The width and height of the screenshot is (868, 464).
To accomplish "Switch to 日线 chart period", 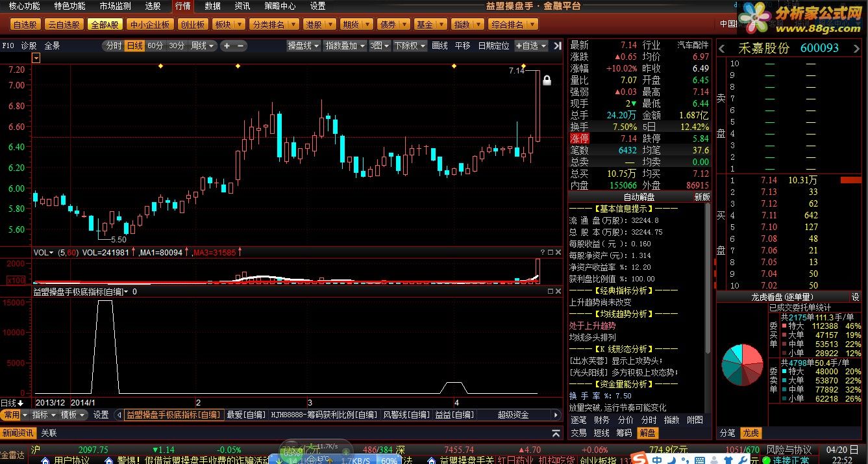I will click(134, 45).
